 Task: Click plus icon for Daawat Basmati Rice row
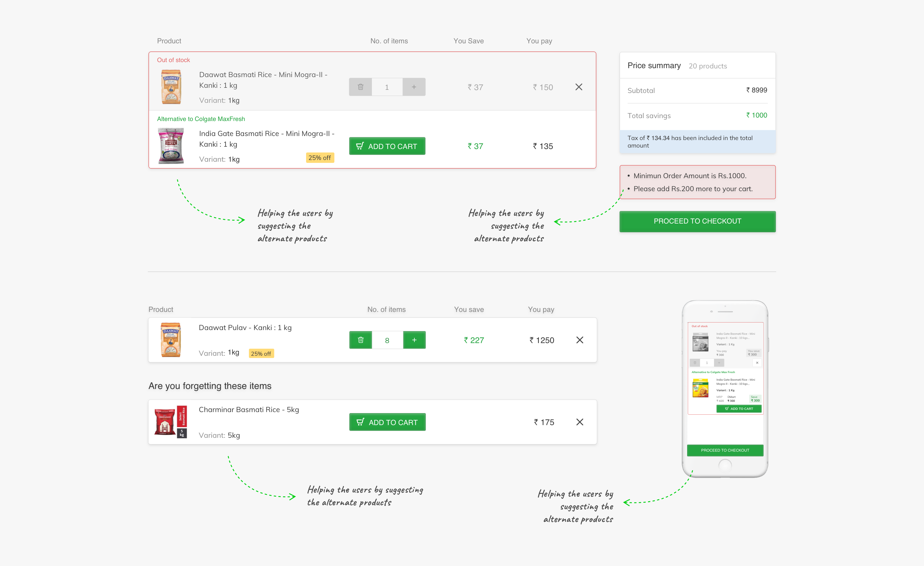pos(414,87)
